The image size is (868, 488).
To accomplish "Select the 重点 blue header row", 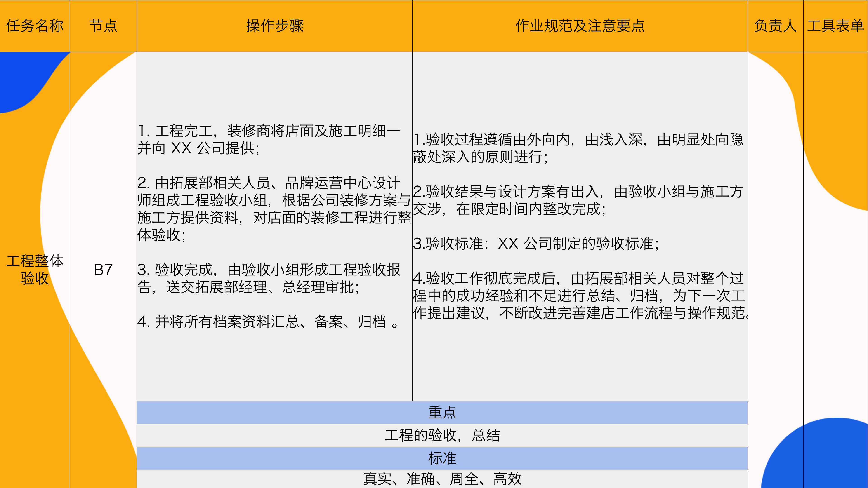I will click(x=442, y=413).
